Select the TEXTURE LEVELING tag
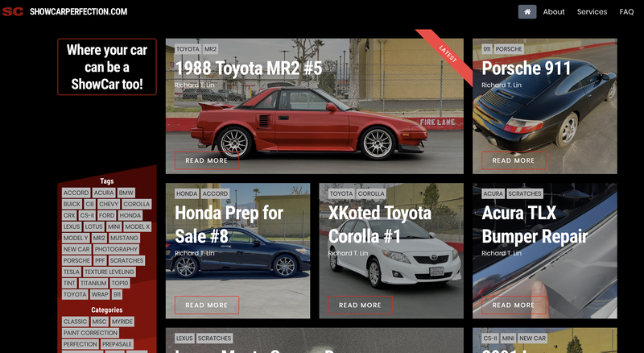This screenshot has height=353, width=644. [x=109, y=272]
